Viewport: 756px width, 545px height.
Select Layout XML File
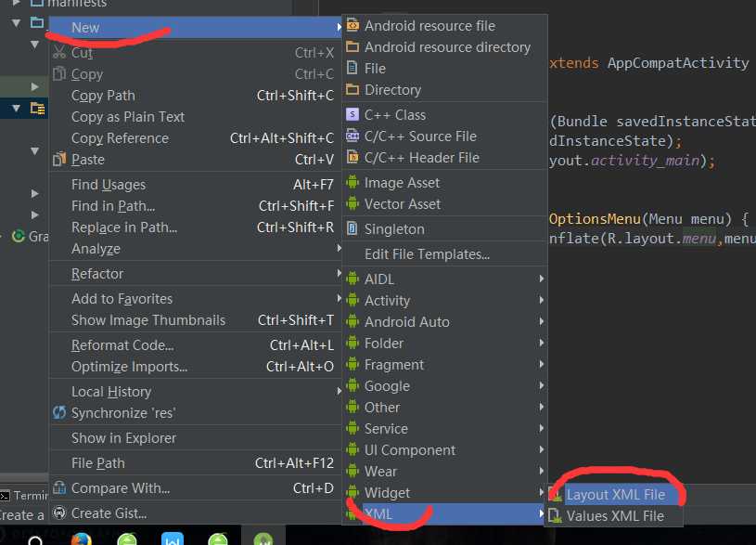click(x=615, y=494)
